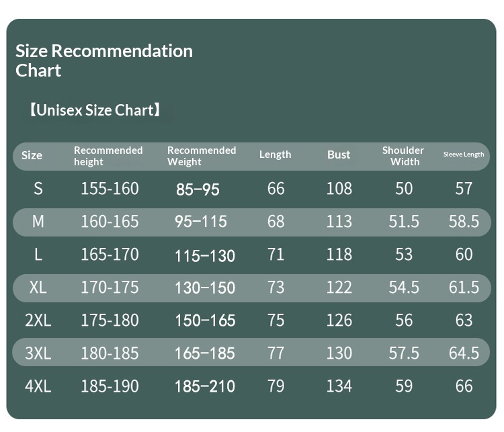The width and height of the screenshot is (504, 432).
Task: Select the "Shoulder Width" column header
Action: (403, 156)
